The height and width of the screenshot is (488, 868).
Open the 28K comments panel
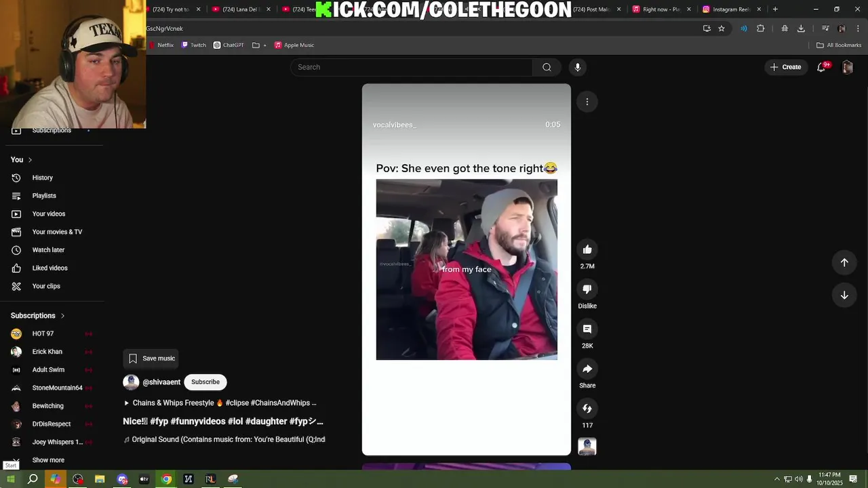(587, 329)
